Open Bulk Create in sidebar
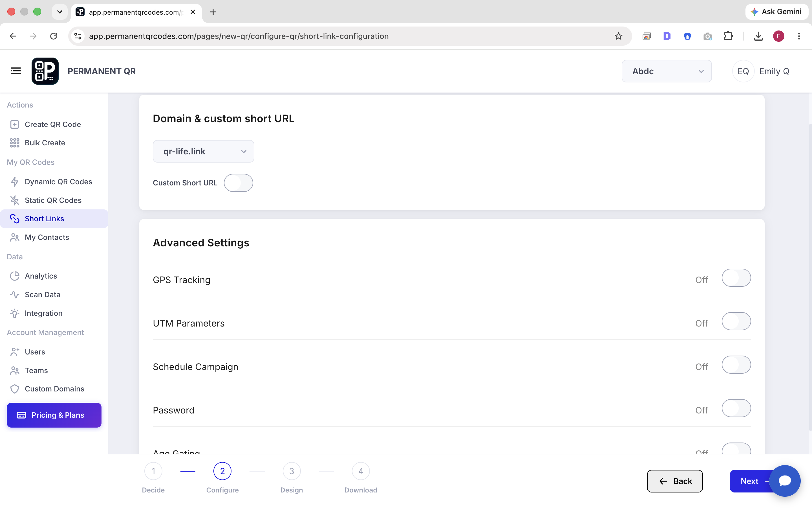The image size is (812, 508). [x=54, y=143]
